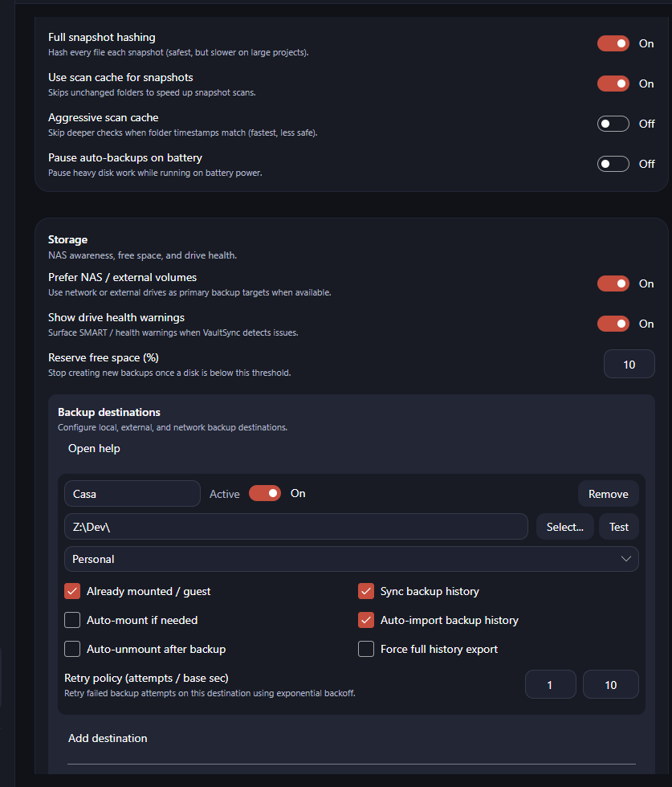Uncheck Sync backup history
Viewport: 672px width, 787px height.
(366, 590)
